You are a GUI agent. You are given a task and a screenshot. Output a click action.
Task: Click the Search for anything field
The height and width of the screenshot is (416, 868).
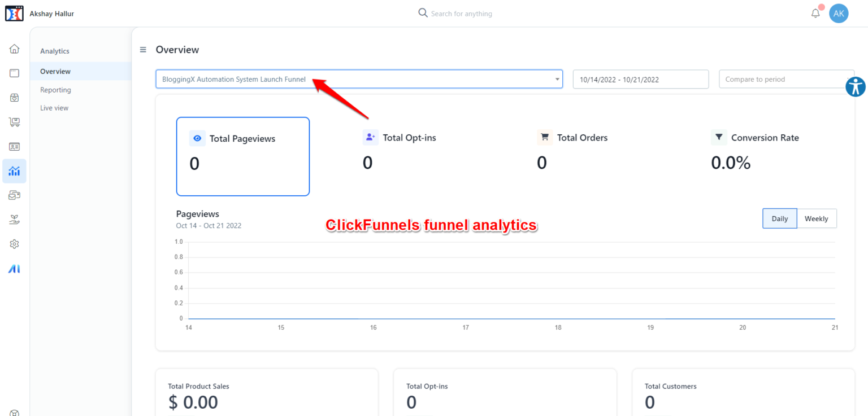(x=461, y=14)
